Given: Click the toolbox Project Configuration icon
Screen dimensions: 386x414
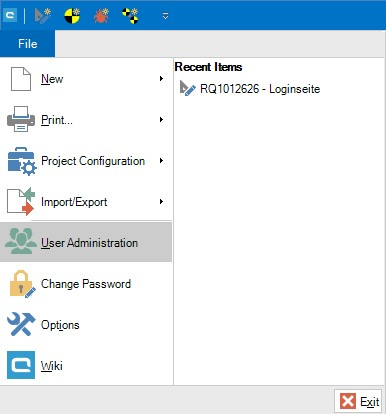Looking at the screenshot, I should coord(22,161).
